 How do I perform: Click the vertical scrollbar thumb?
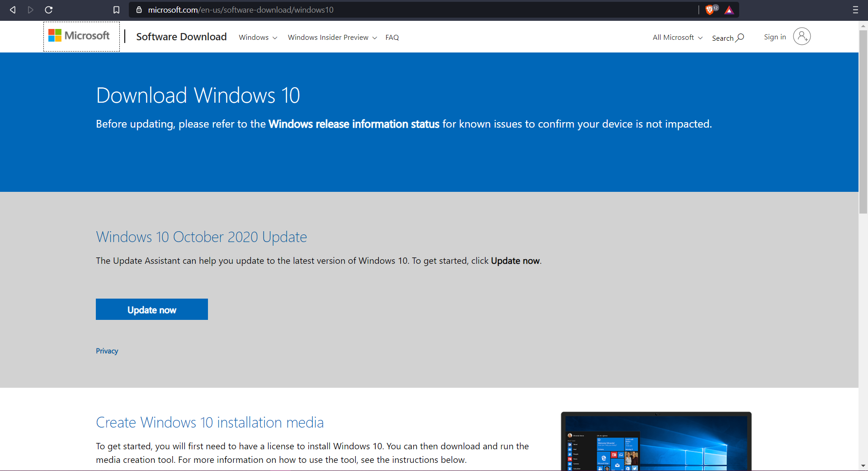coord(863,121)
